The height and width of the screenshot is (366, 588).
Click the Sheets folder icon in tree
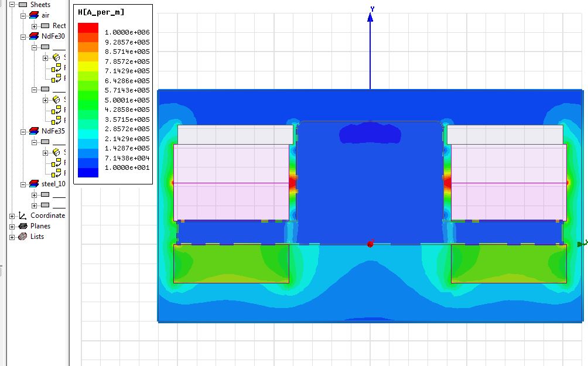pos(23,5)
